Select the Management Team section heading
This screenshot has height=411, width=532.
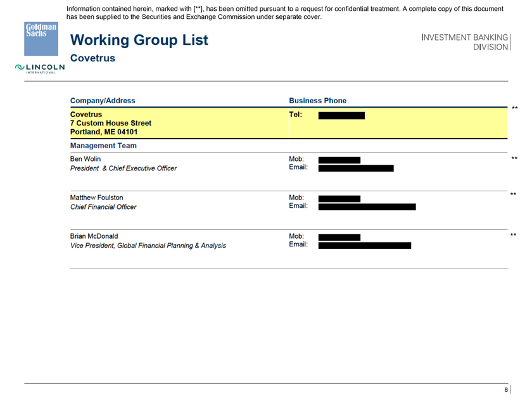pyautogui.click(x=103, y=146)
